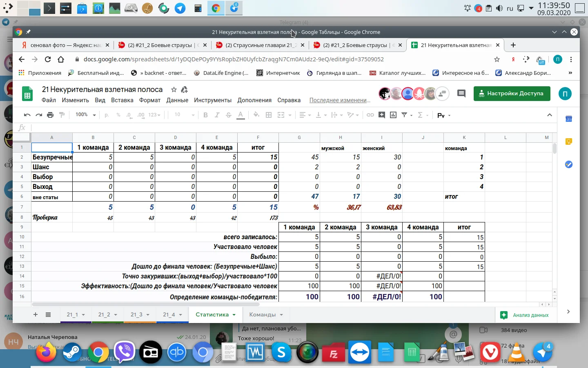Create a filter with the Filter icon

[x=405, y=115]
